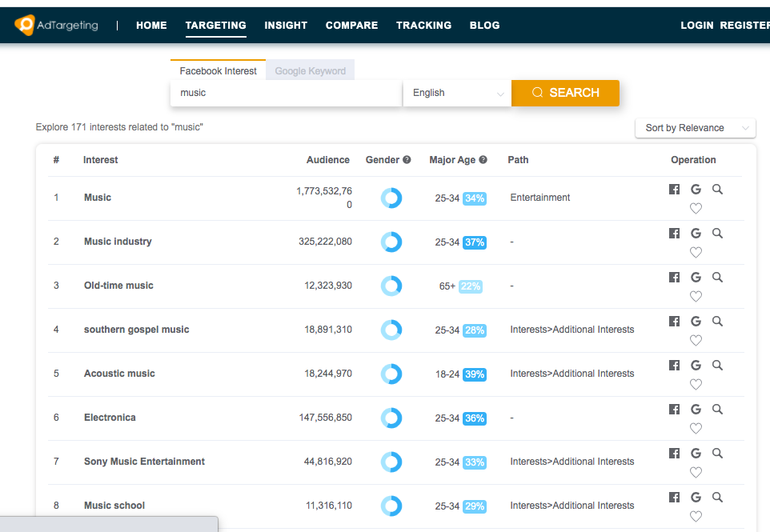Switch to the Google Keyword tab
The height and width of the screenshot is (532, 770).
(x=311, y=70)
